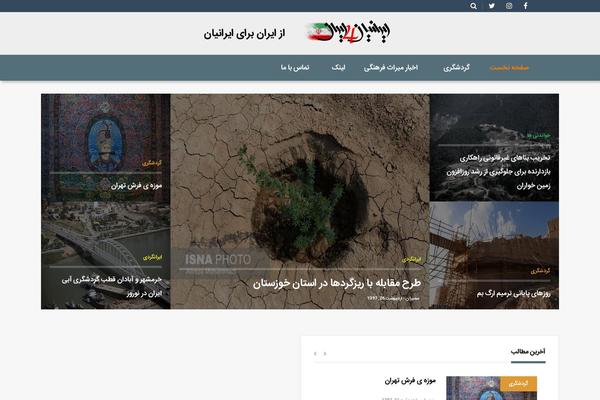Click ایرانگردی tag above the Khuzestan dust article
The image size is (600, 400).
(411, 260)
